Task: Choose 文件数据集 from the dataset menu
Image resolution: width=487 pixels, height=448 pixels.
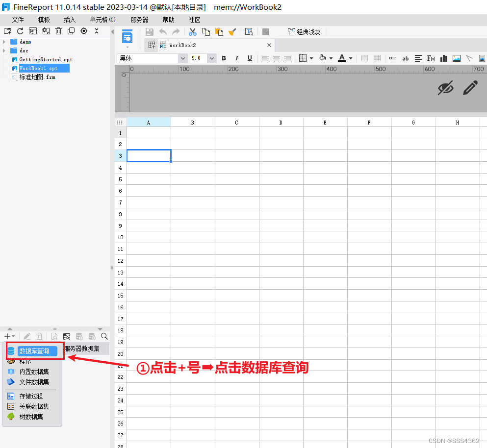Action: pos(34,382)
